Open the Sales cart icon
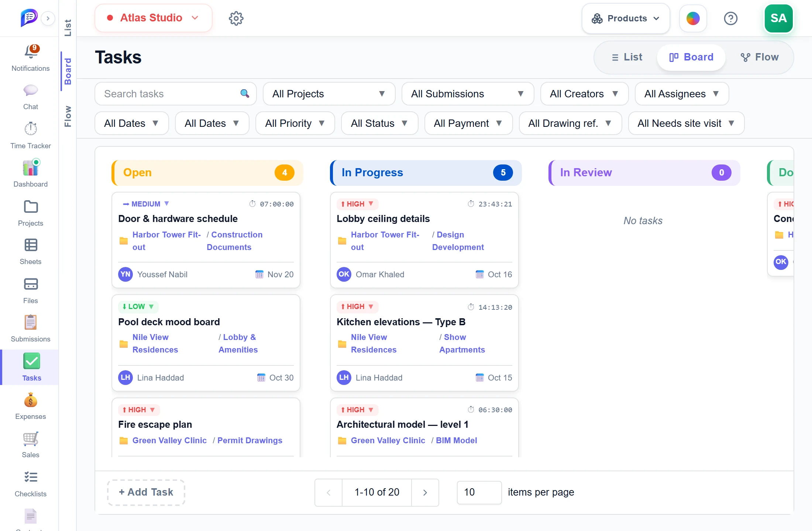Screen dimensions: 812x531 (x=31, y=439)
